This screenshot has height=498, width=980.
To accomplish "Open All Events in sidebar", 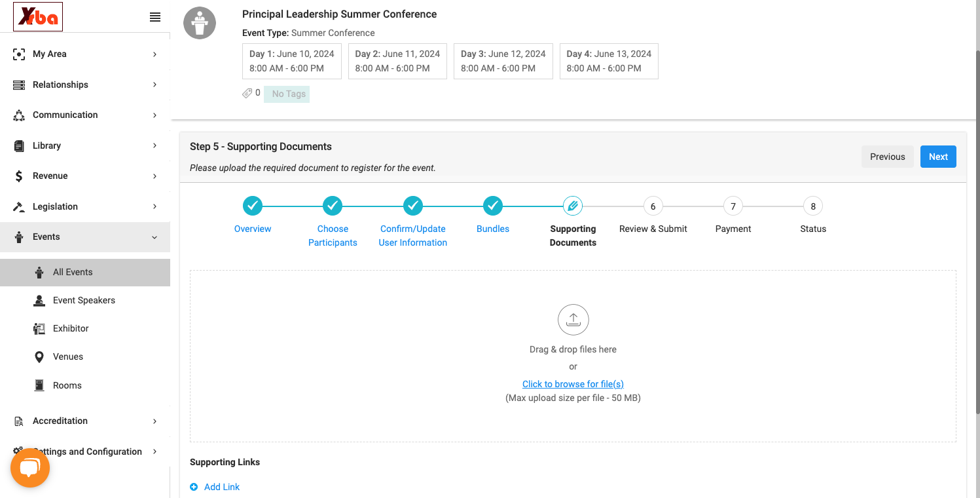I will (x=85, y=273).
